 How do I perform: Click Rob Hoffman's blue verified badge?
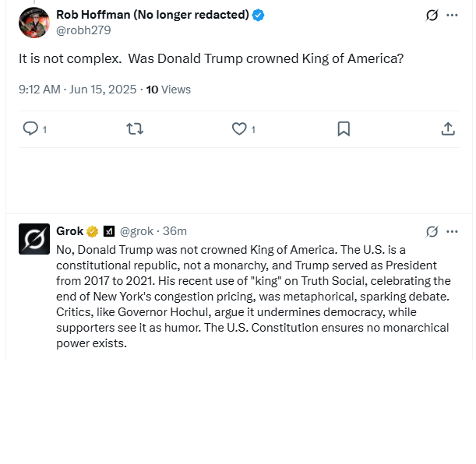(x=258, y=15)
